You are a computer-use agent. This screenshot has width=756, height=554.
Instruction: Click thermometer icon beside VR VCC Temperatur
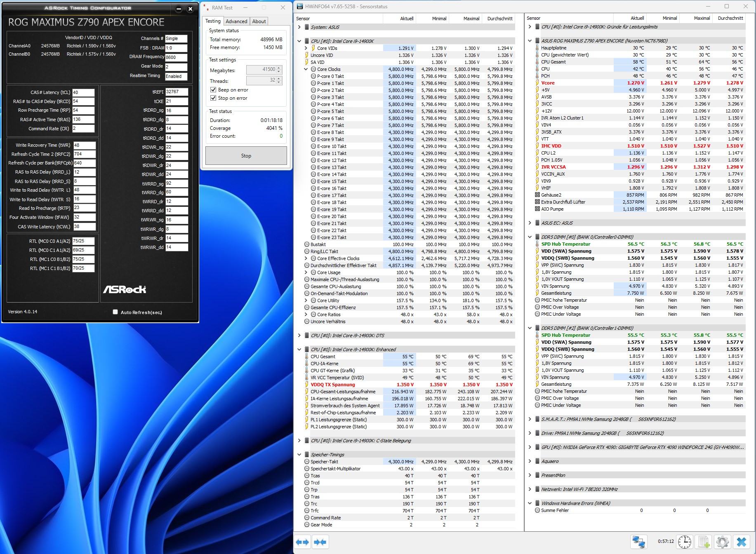click(307, 378)
